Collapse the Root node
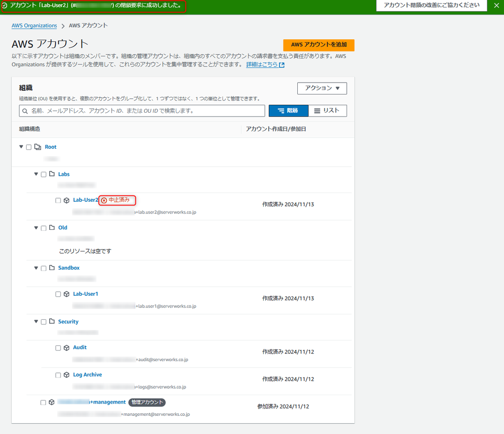Image resolution: width=504 pixels, height=434 pixels. point(21,147)
